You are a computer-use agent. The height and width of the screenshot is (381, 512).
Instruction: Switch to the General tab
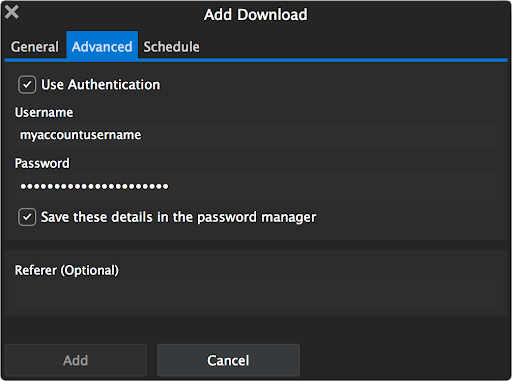tap(35, 47)
